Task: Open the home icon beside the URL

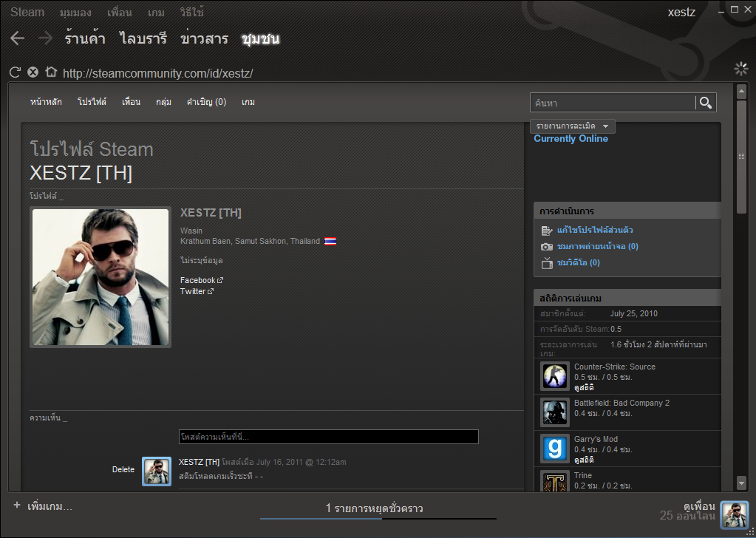Action: tap(51, 72)
